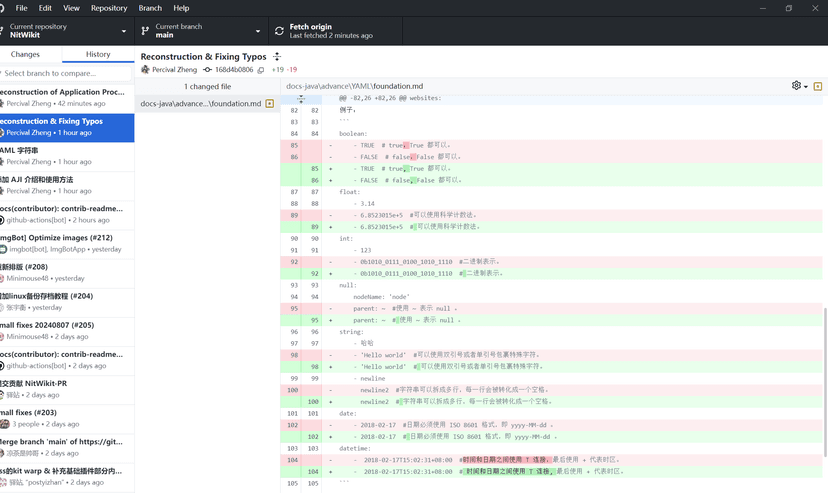Click the modified status icon beside foundation.md
This screenshot has height=493, width=828.
click(269, 104)
